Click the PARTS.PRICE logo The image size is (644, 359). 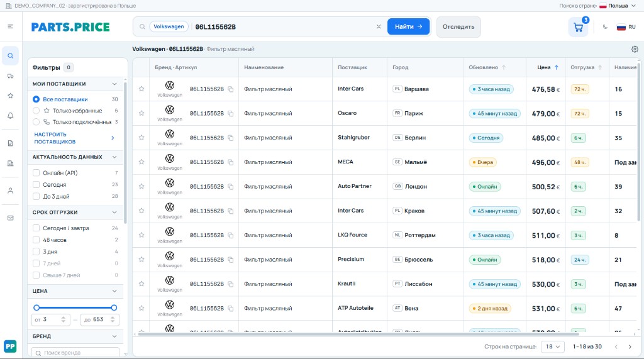pos(70,27)
